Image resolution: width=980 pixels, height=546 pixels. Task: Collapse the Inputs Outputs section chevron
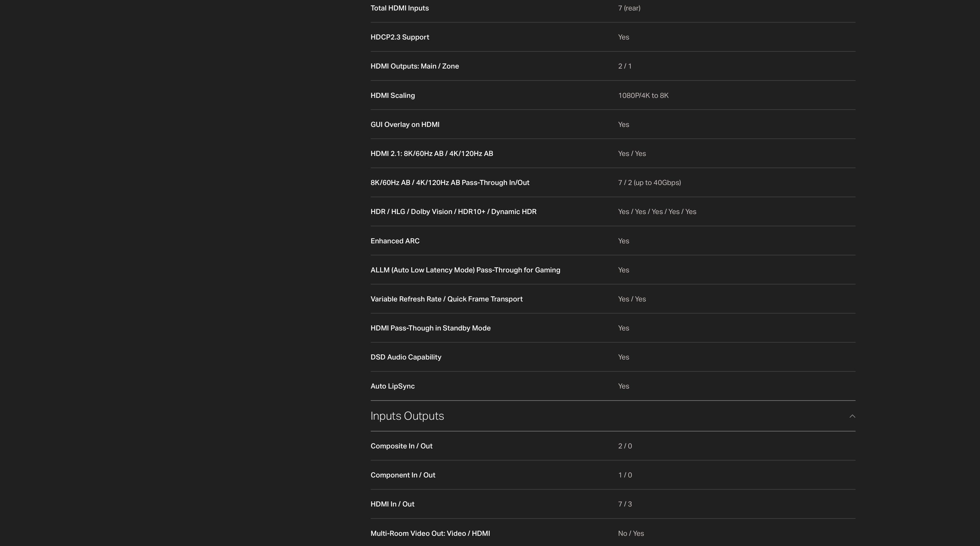coord(852,416)
